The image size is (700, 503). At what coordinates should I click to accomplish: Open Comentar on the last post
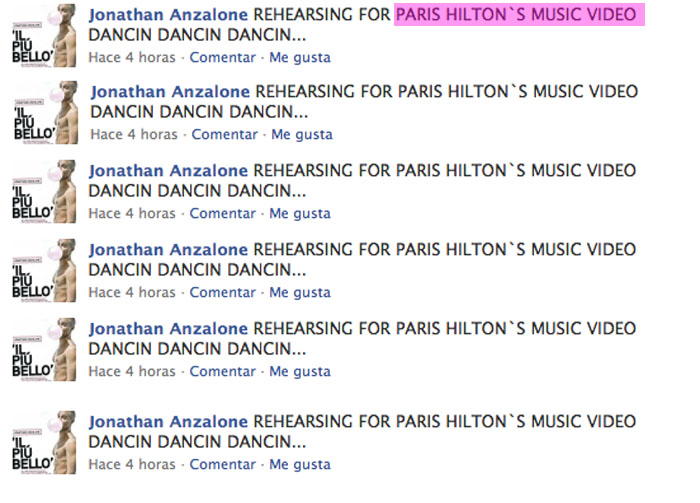tap(223, 464)
